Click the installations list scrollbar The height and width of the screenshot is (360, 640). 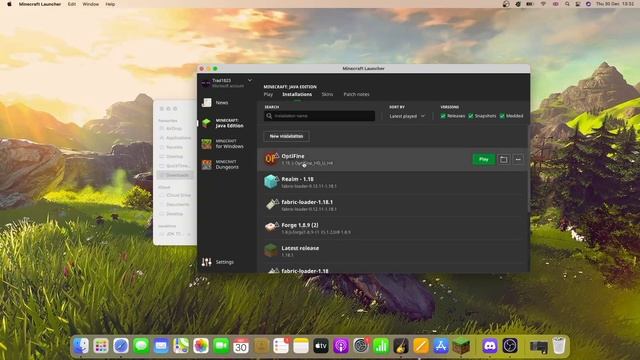529,169
